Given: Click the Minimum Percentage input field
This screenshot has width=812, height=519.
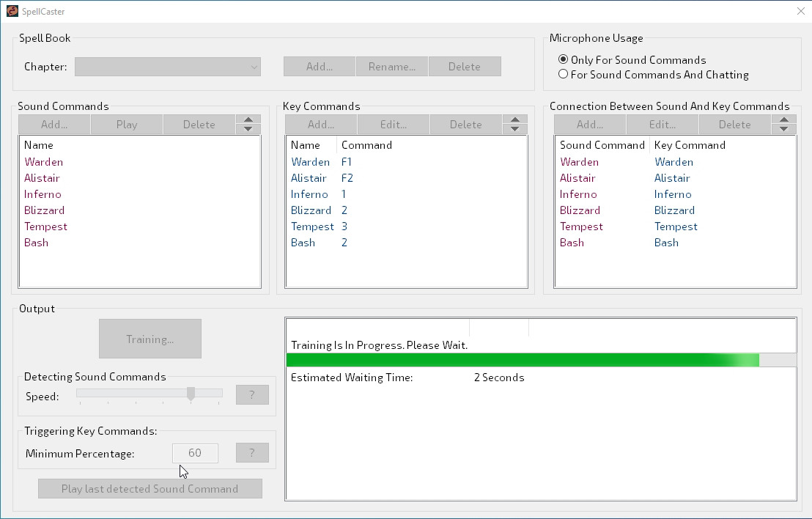Looking at the screenshot, I should click(195, 453).
